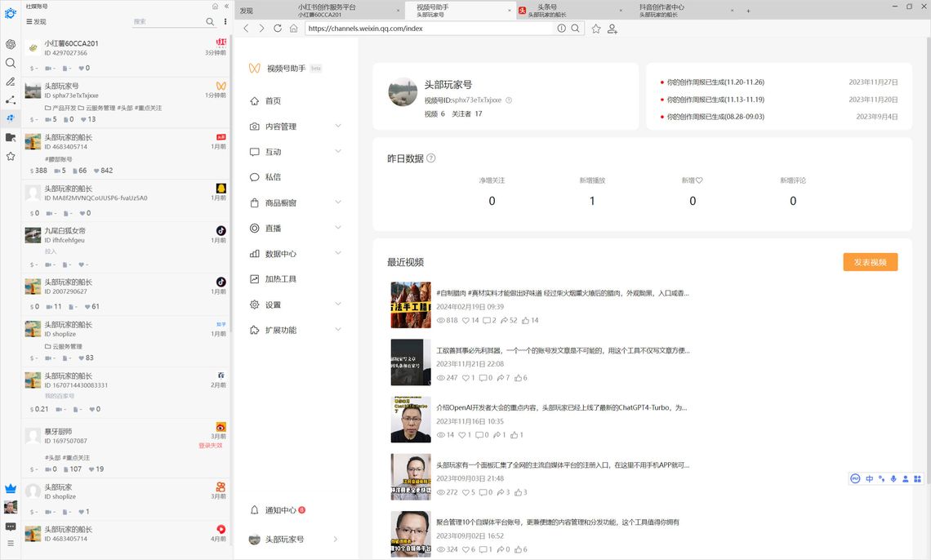Click the blue crown VIP icon
This screenshot has width=931, height=560.
pos(11,487)
